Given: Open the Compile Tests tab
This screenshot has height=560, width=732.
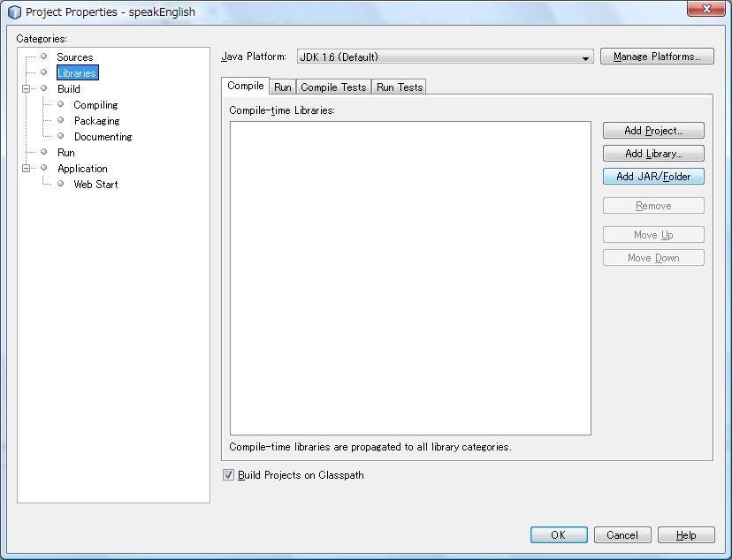Looking at the screenshot, I should [x=333, y=87].
